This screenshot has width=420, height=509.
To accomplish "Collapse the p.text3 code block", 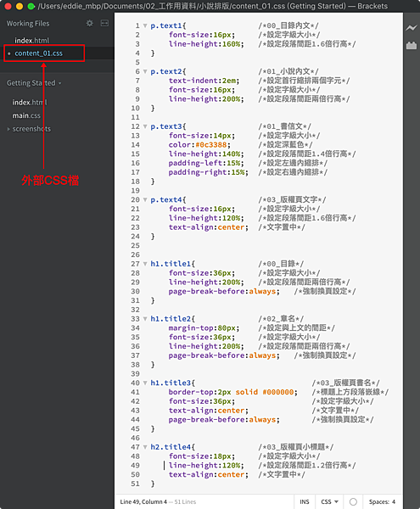I will [x=145, y=126].
